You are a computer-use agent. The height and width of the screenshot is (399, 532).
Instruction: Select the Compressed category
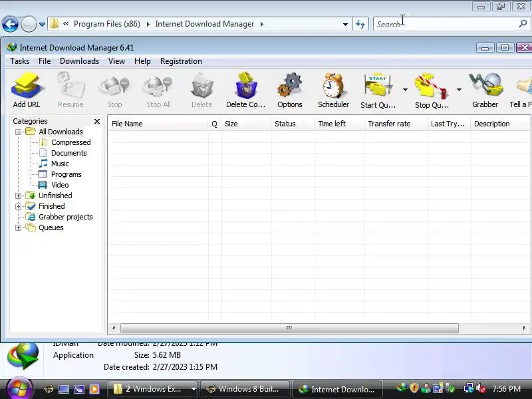[x=71, y=142]
